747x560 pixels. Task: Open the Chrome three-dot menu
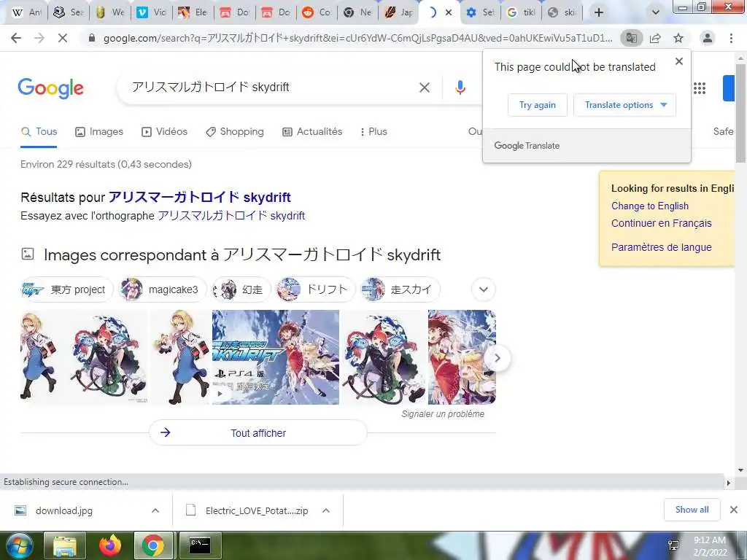click(x=731, y=38)
